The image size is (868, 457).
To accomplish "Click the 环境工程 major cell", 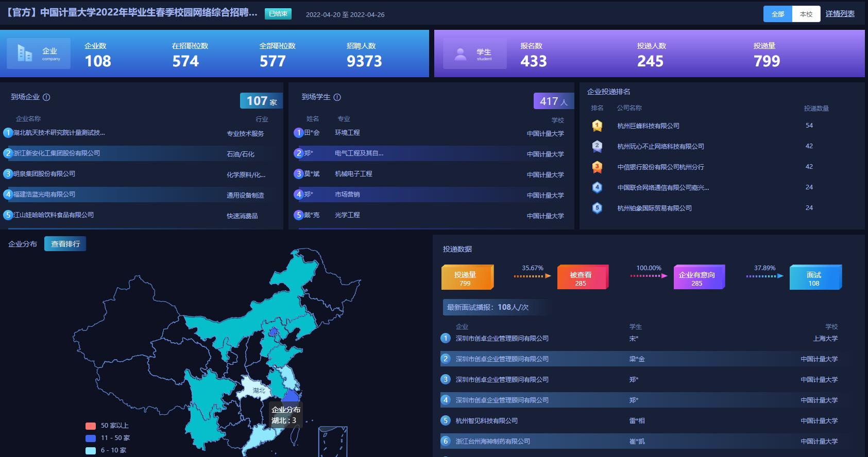I will click(347, 133).
